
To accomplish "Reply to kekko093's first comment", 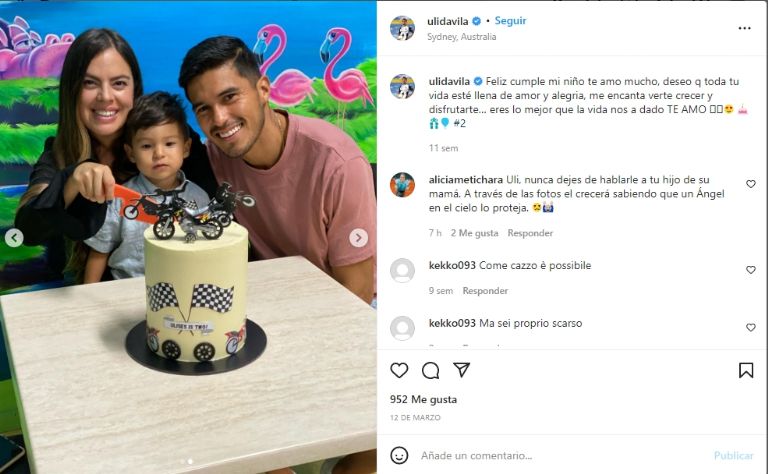I will tap(485, 291).
